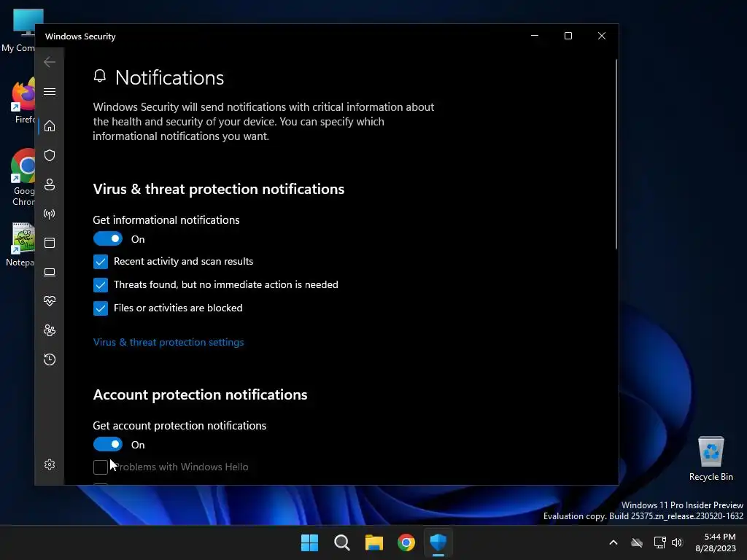Open the Windows Start menu
The image size is (747, 560).
point(309,542)
